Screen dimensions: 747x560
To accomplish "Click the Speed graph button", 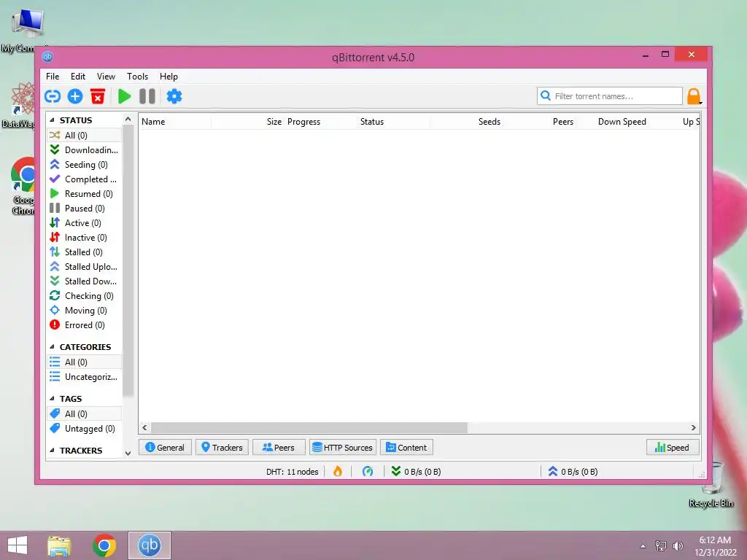I will 673,448.
